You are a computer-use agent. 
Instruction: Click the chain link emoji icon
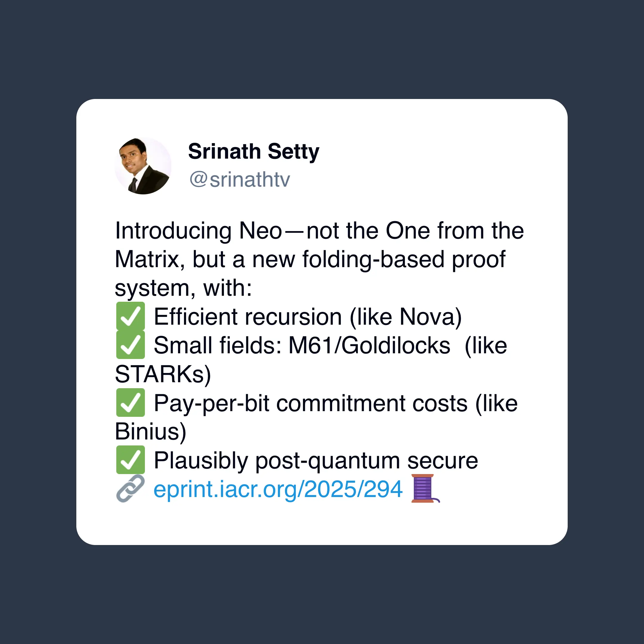point(130,489)
